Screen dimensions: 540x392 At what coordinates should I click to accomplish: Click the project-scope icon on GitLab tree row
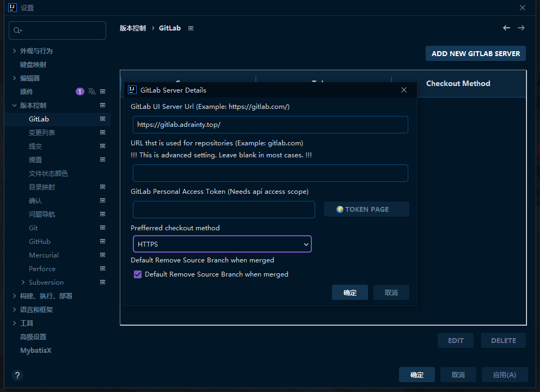tap(103, 119)
